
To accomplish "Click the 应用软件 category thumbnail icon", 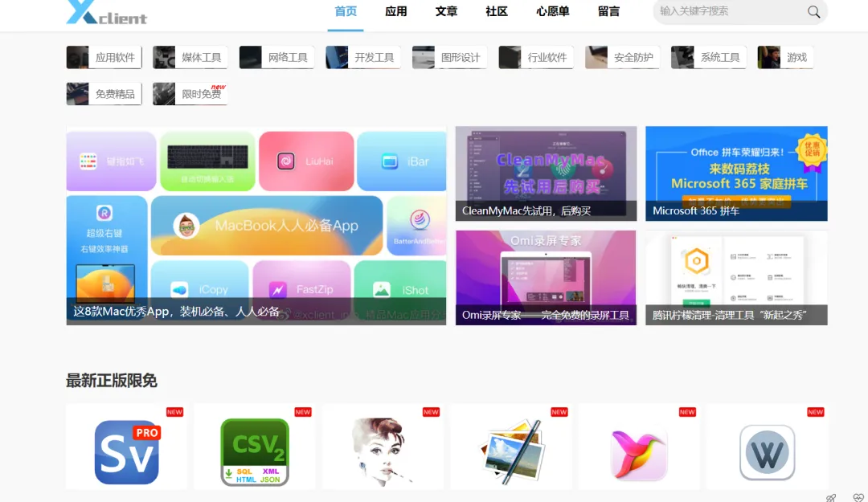I will (77, 57).
